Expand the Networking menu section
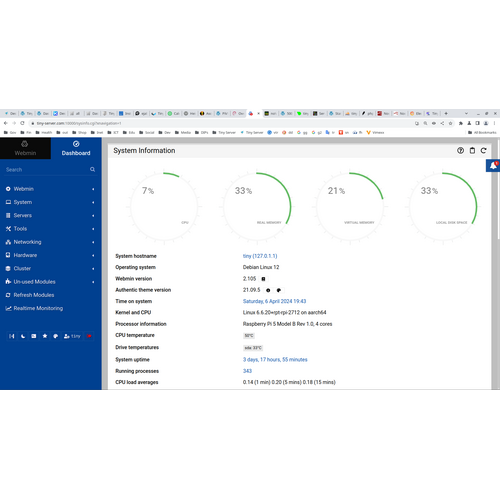The image size is (500, 500). click(50, 242)
